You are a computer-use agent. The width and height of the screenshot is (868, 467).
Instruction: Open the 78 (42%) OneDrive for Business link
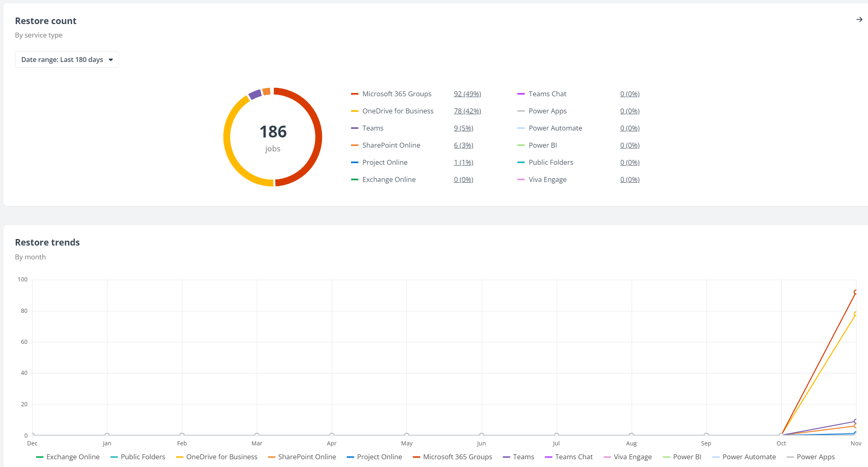coord(467,111)
